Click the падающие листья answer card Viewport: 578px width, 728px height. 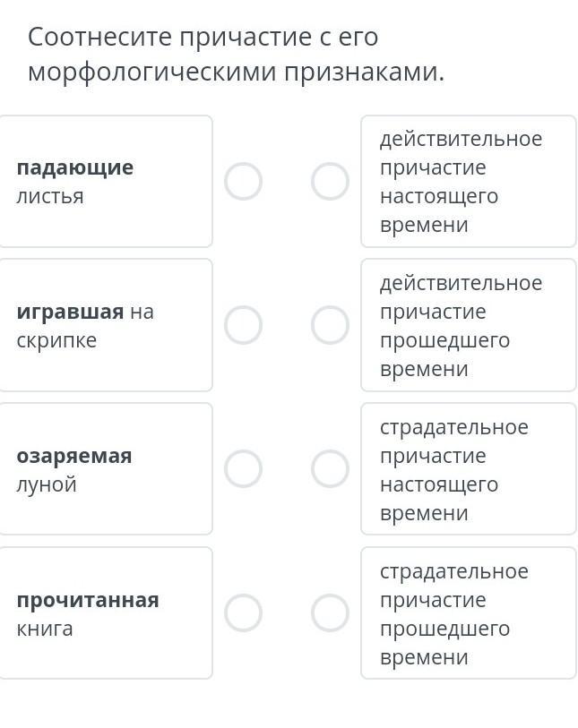105,182
